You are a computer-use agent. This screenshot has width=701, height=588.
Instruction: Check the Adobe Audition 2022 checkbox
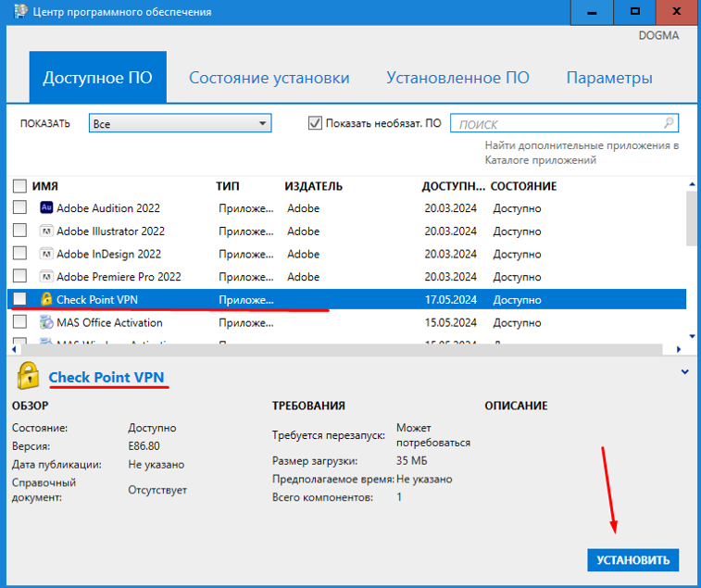coord(19,208)
